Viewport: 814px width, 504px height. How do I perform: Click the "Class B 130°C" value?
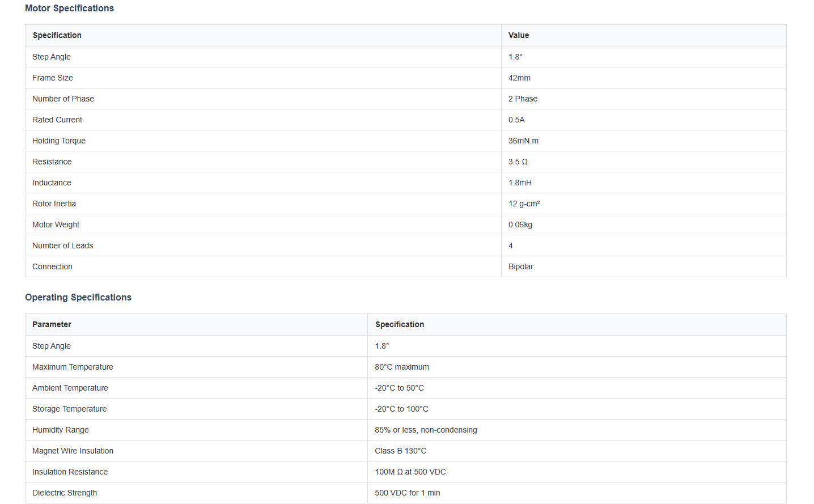(x=401, y=451)
